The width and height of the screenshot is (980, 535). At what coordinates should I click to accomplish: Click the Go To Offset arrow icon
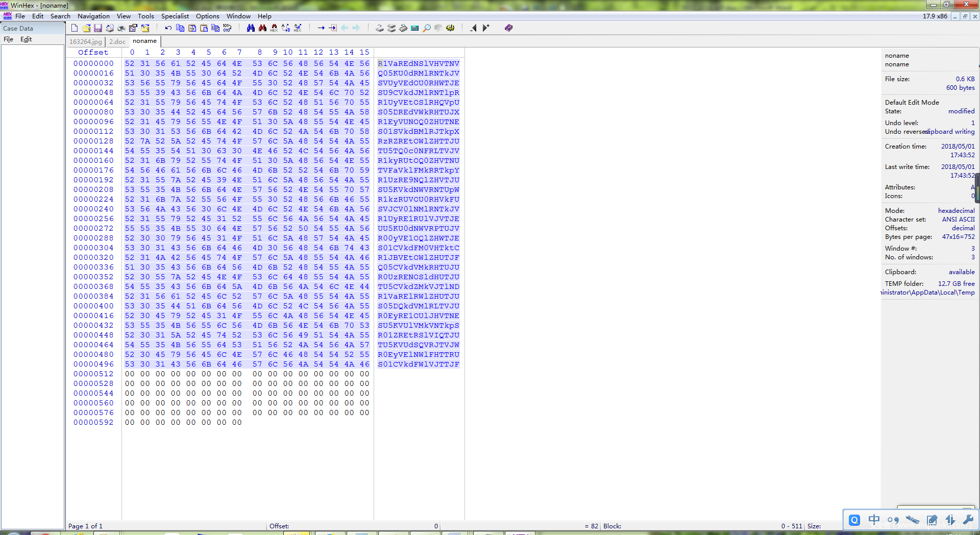(321, 28)
